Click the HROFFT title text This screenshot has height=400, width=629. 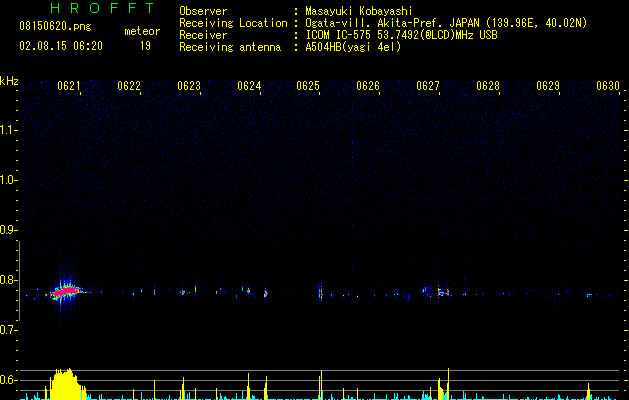pyautogui.click(x=102, y=8)
